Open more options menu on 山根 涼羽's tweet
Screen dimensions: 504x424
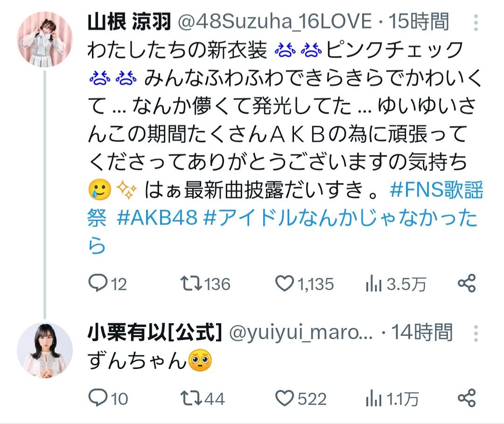[476, 22]
